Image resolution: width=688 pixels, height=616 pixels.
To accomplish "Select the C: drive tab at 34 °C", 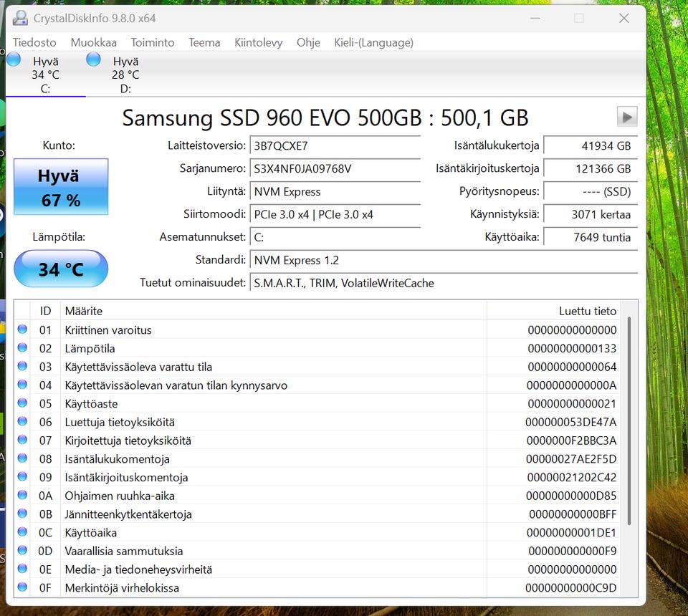I will (46, 74).
